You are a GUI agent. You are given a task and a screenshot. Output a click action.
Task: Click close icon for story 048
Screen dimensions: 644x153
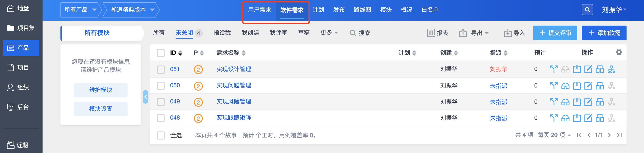pyautogui.click(x=577, y=118)
